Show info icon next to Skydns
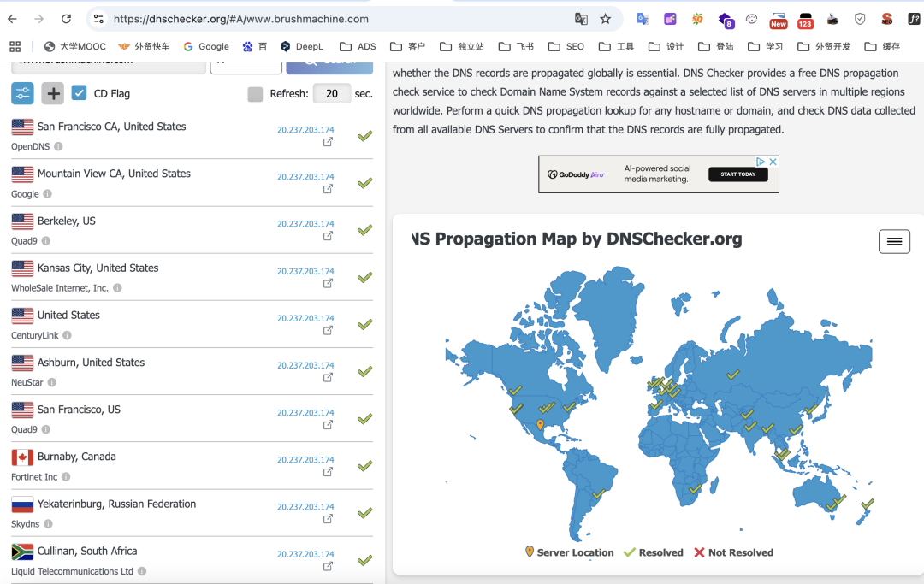Screen dimensions: 924x584 click(48, 524)
